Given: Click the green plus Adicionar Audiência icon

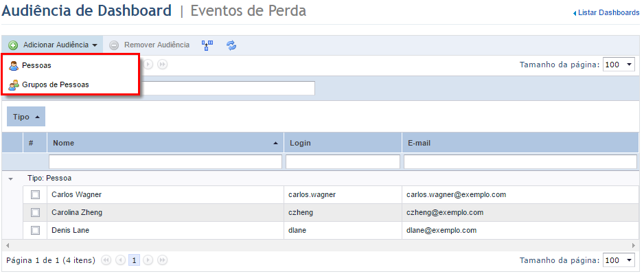Looking at the screenshot, I should point(13,45).
